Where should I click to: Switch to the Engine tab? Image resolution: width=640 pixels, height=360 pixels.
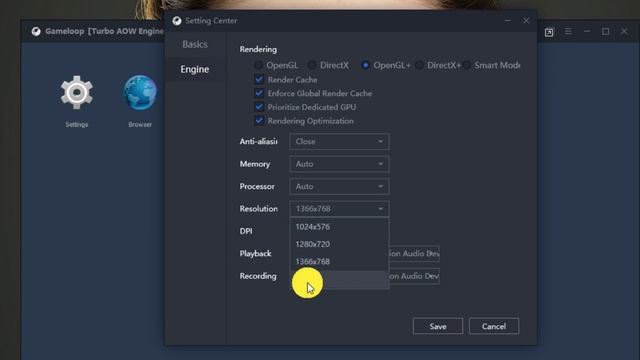tap(195, 69)
